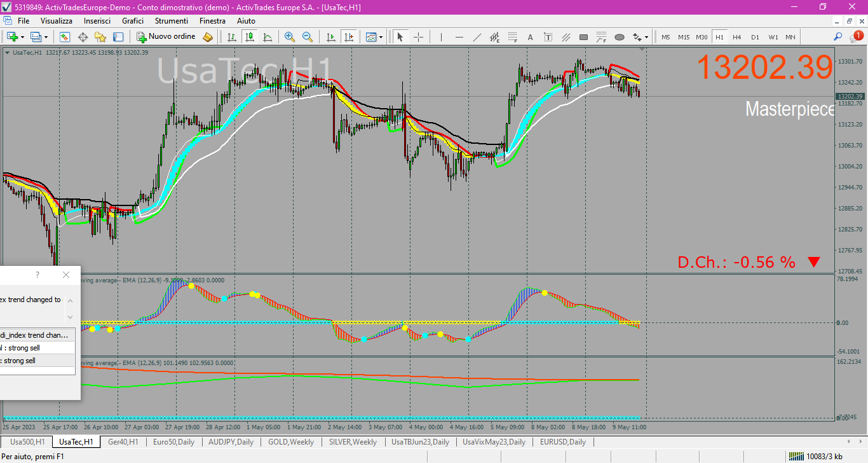Switch to H4 timeframe
The height and width of the screenshot is (463, 868).
pyautogui.click(x=737, y=37)
